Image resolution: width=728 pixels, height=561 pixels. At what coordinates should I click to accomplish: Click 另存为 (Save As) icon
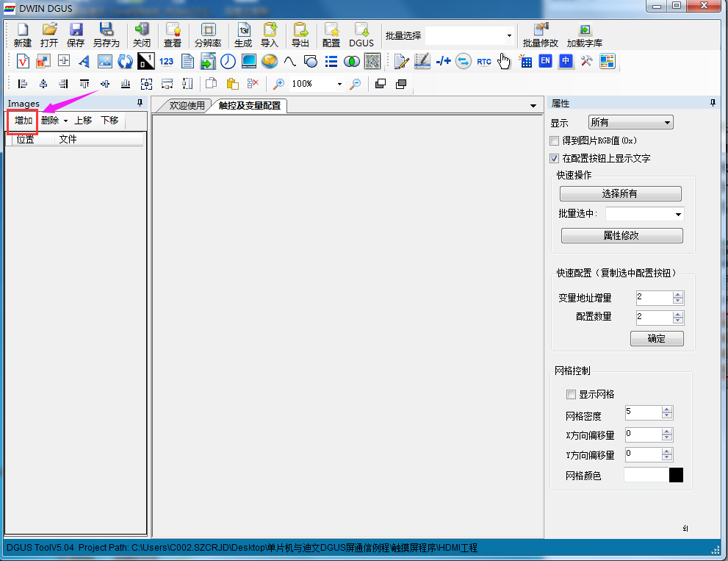(107, 35)
